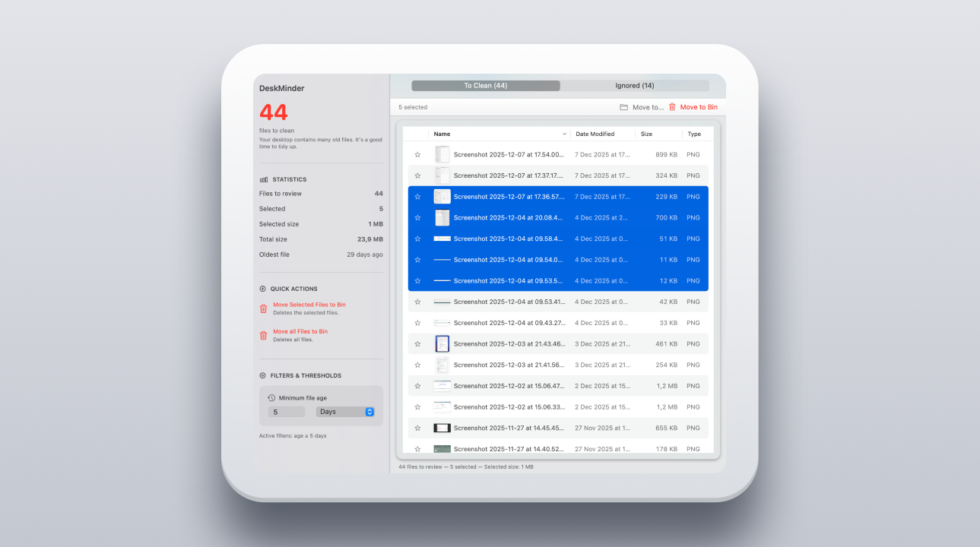Switch to the Ignored (14) tab
Image resolution: width=980 pixels, height=547 pixels.
[x=634, y=85]
